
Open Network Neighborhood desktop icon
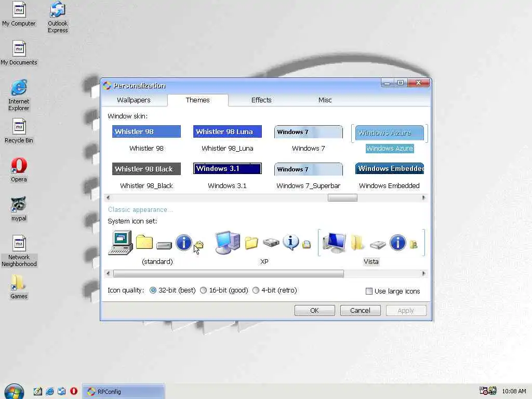(x=19, y=251)
